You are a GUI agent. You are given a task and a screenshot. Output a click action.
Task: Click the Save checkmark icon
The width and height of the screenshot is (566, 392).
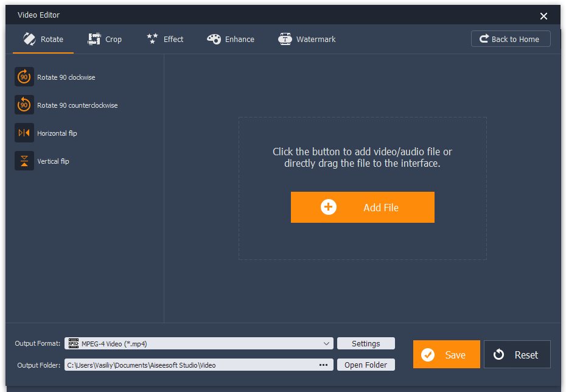pyautogui.click(x=429, y=354)
